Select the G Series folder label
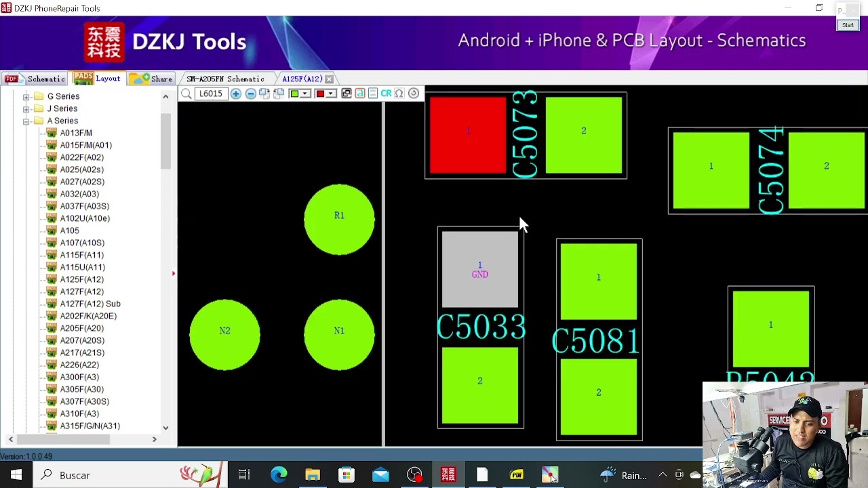This screenshot has width=868, height=488. click(x=63, y=96)
